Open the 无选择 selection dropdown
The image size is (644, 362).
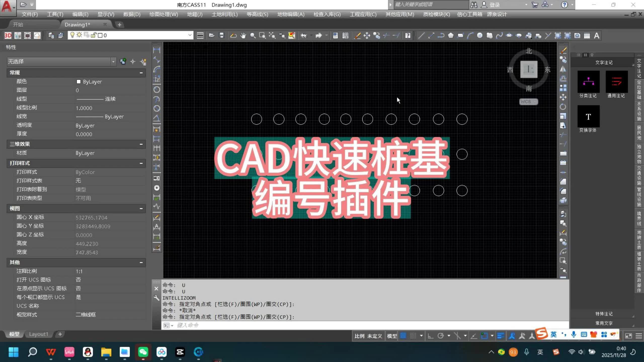click(113, 62)
